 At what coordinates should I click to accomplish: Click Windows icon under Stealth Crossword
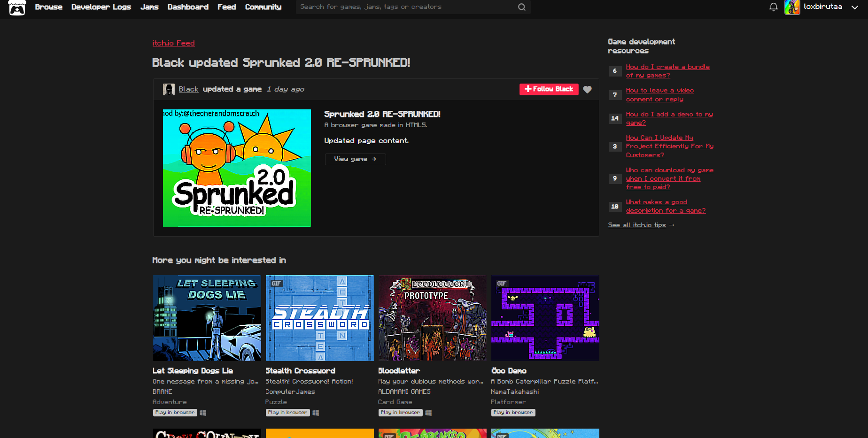point(316,413)
